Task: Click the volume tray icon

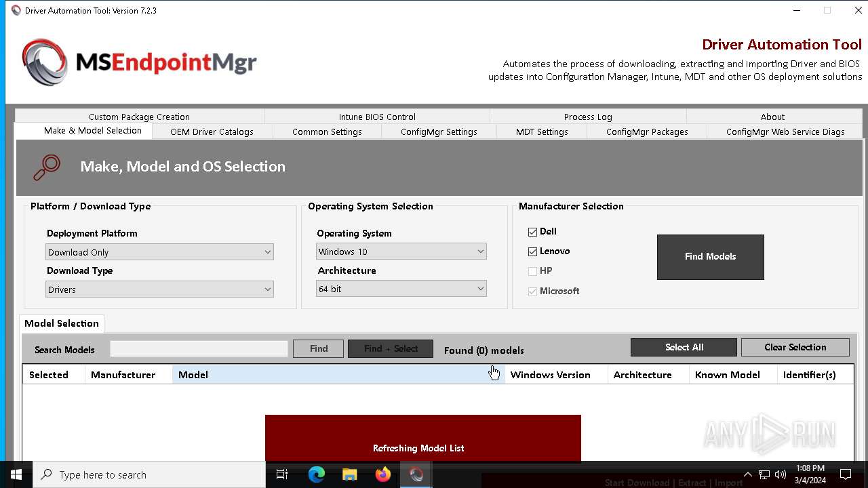Action: pyautogui.click(x=781, y=474)
